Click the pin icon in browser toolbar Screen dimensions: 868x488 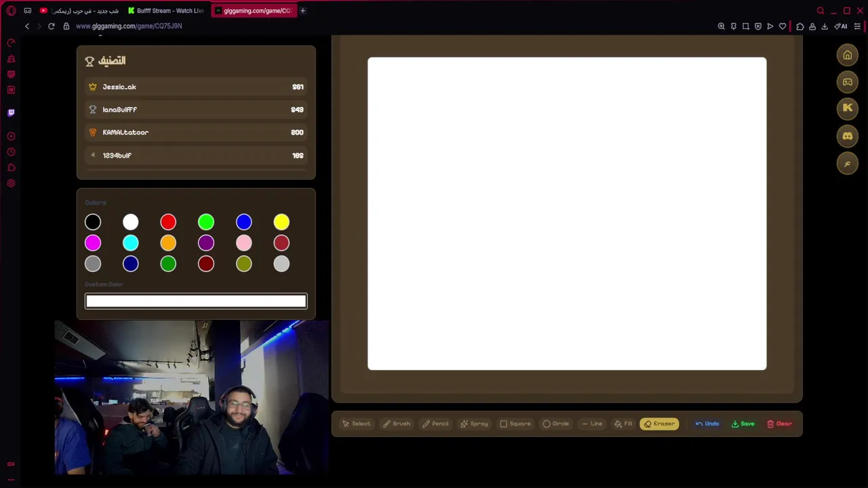[x=734, y=26]
